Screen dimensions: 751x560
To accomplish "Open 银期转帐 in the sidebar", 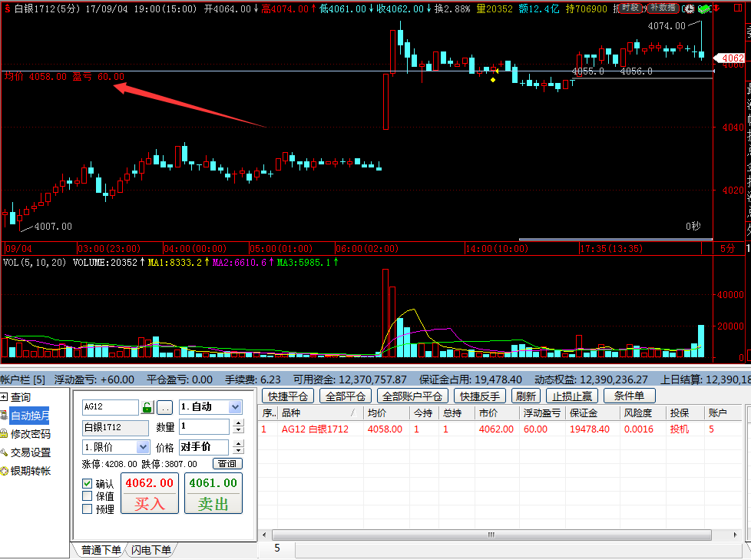I will pyautogui.click(x=31, y=471).
